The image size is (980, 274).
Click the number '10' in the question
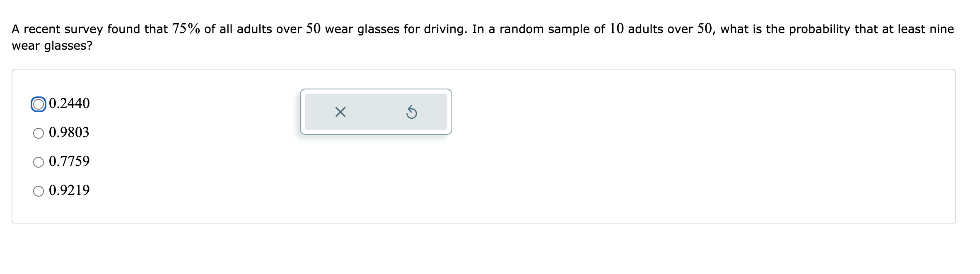(x=616, y=29)
